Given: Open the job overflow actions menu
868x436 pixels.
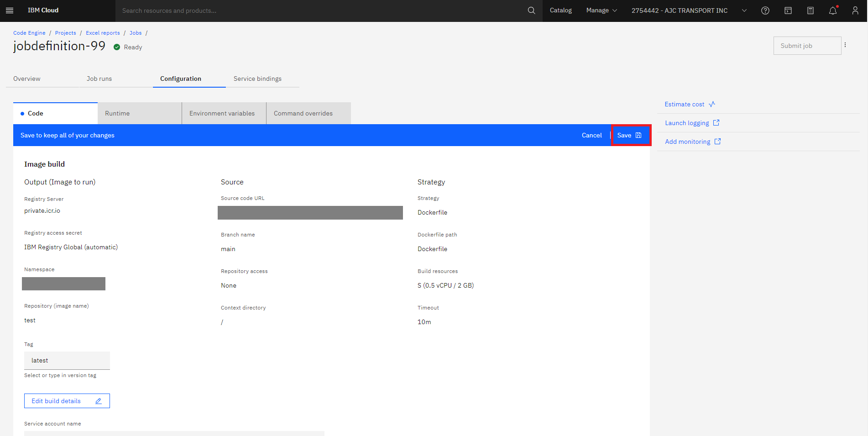Looking at the screenshot, I should [845, 45].
